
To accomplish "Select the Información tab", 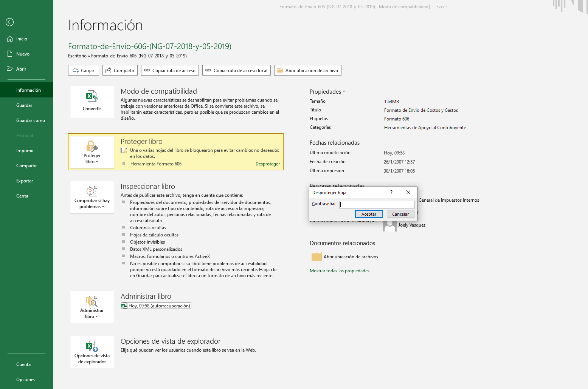I will pos(26,90).
